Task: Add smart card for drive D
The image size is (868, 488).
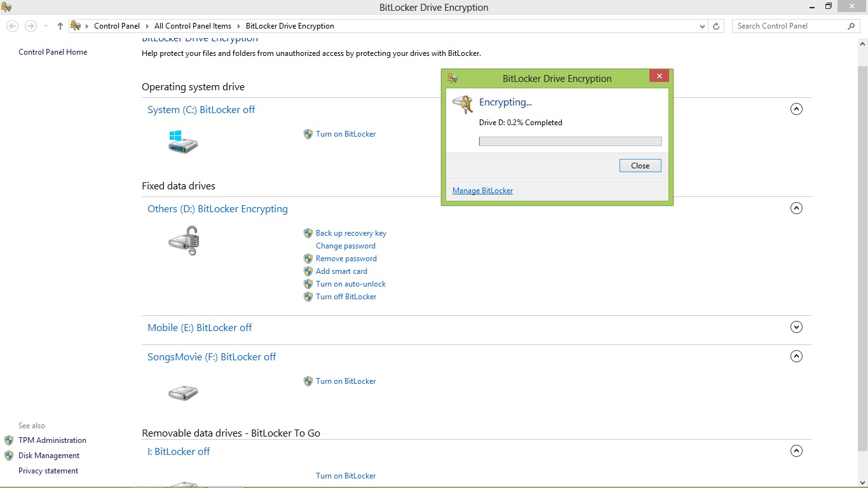Action: (x=341, y=271)
